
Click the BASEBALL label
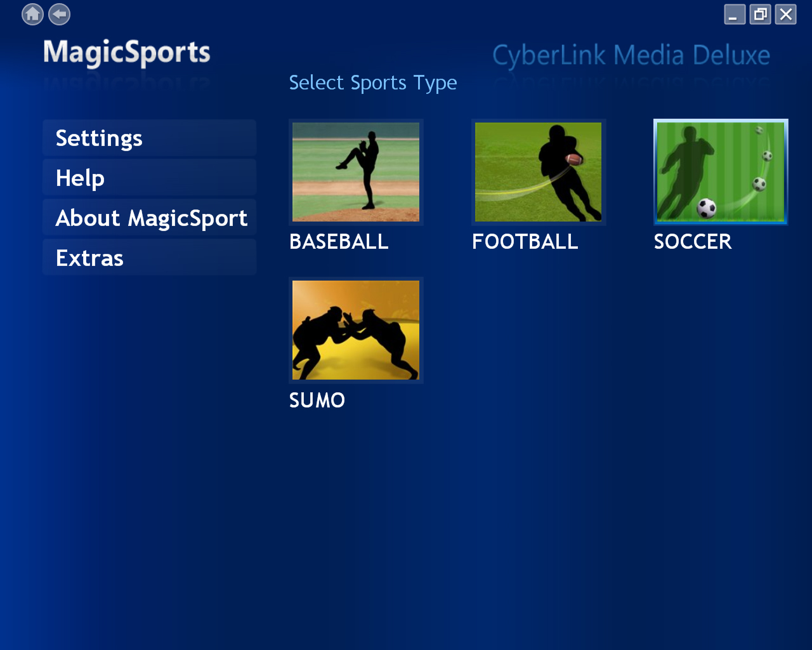point(339,242)
